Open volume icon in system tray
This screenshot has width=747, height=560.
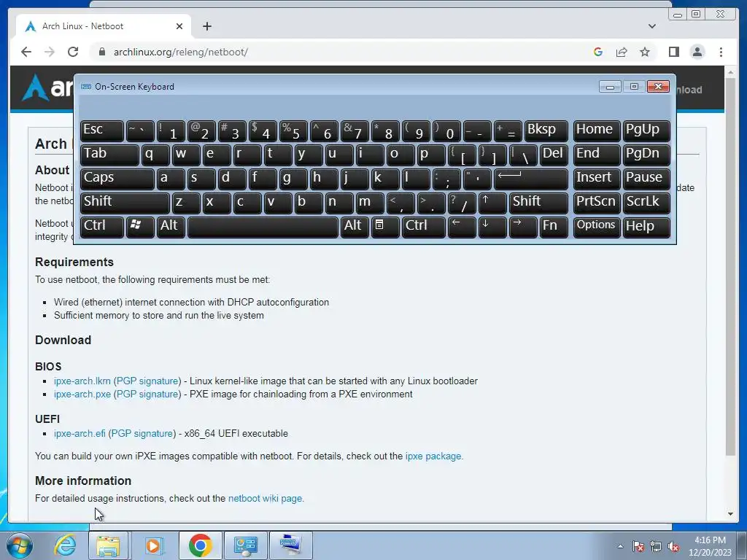pos(673,546)
